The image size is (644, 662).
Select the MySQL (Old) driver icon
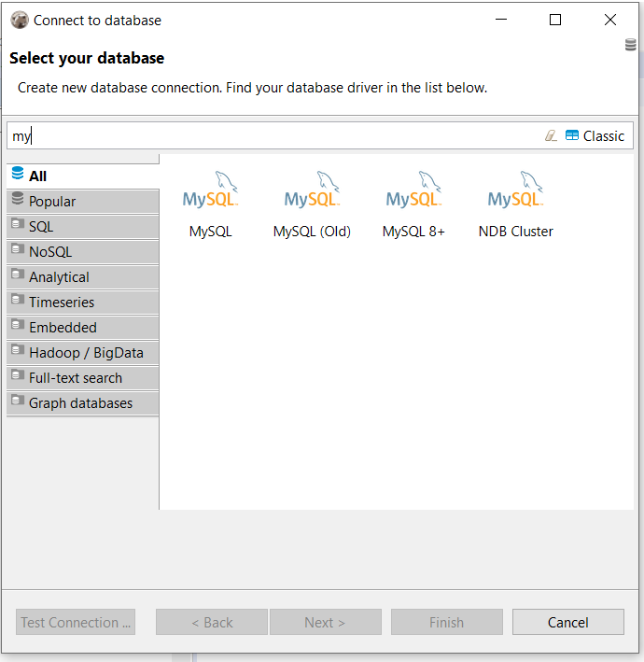(x=312, y=190)
